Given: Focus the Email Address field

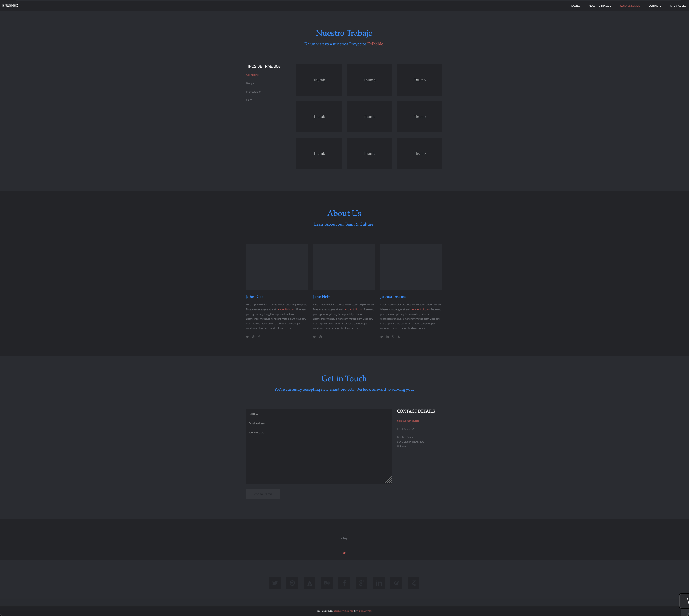Looking at the screenshot, I should pos(319,423).
